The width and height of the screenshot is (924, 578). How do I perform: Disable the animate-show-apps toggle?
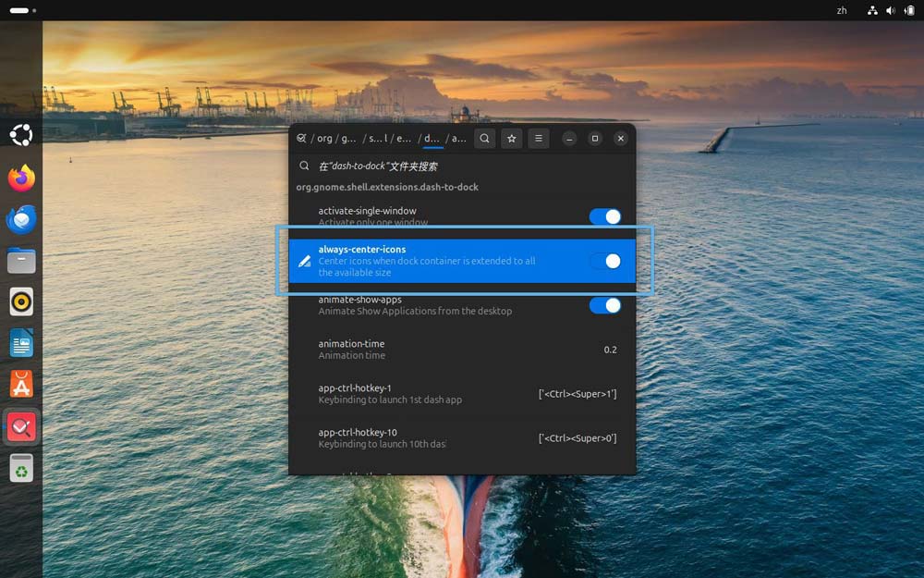(605, 305)
